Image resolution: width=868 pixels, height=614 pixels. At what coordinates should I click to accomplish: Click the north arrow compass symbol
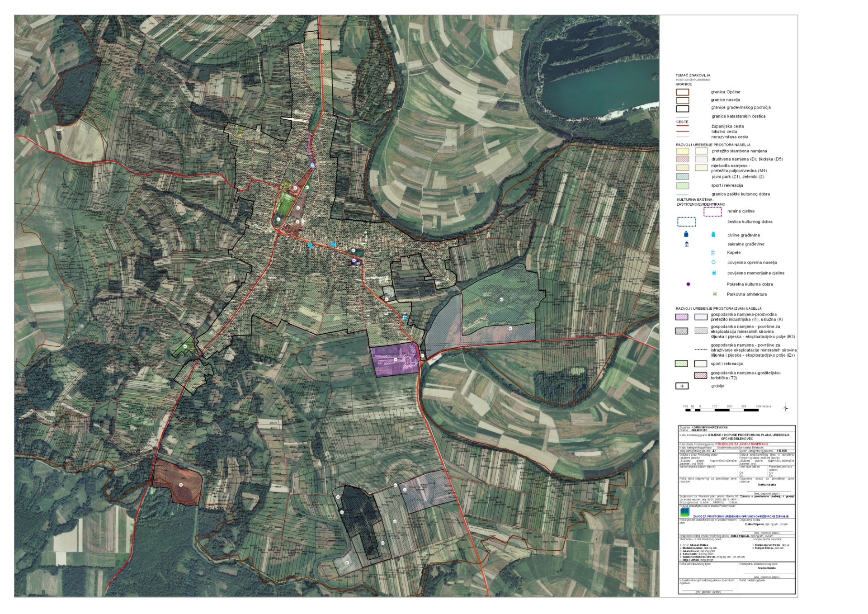pos(785,407)
